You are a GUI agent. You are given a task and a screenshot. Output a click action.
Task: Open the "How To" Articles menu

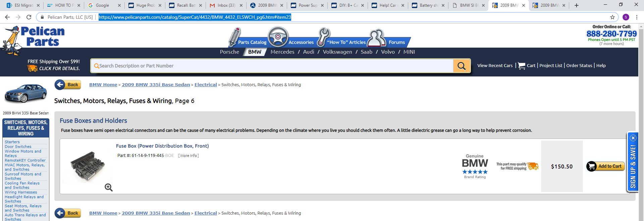[346, 42]
